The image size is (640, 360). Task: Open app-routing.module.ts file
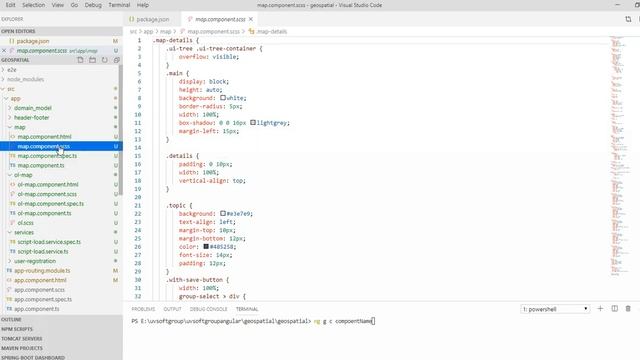(x=42, y=271)
